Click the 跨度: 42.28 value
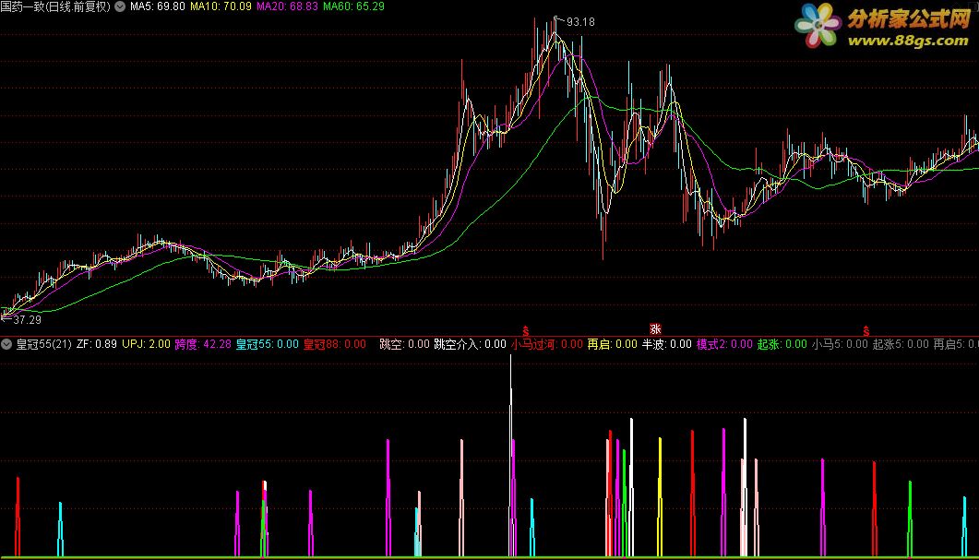The image size is (979, 560). pyautogui.click(x=203, y=344)
